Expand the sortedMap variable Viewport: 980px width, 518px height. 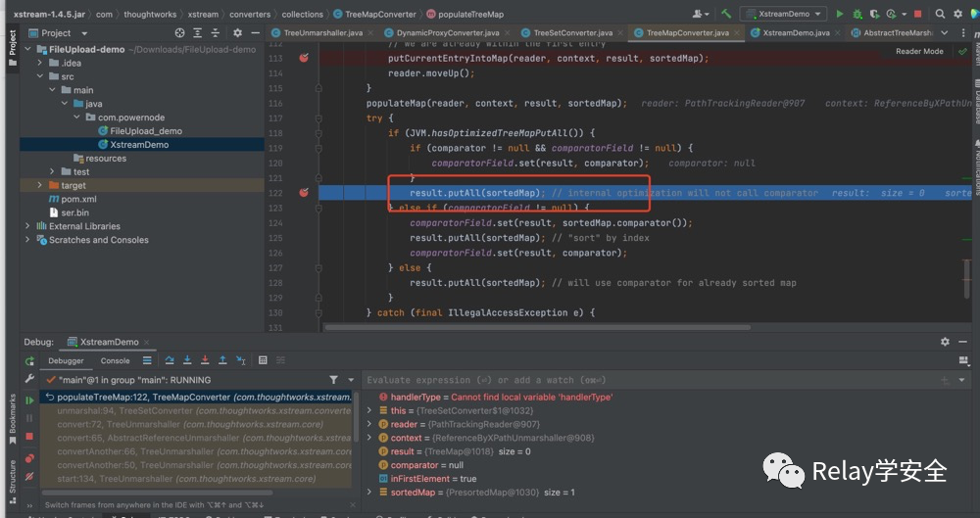(x=369, y=493)
